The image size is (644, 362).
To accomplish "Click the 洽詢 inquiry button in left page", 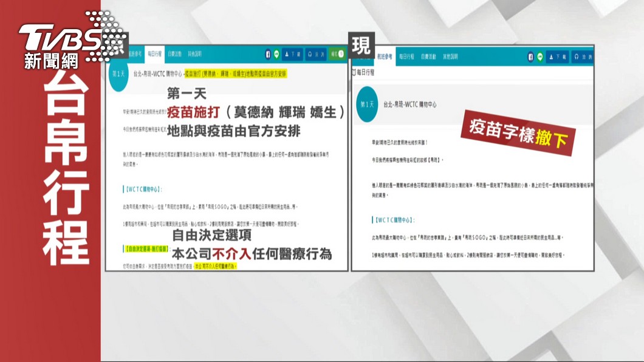I will pos(317,54).
